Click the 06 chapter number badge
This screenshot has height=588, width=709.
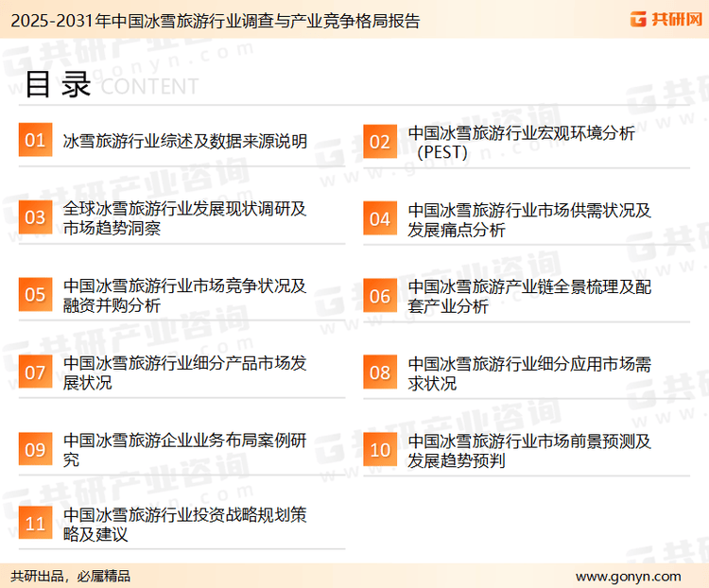pos(379,295)
